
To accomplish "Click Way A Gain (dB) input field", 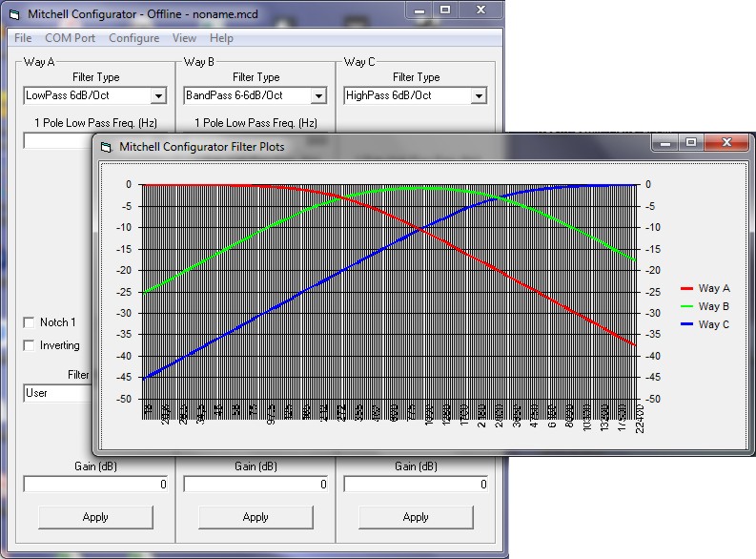I will coord(95,485).
